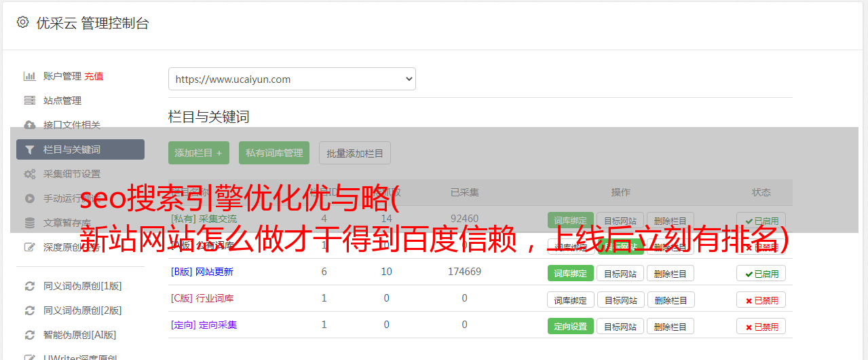Click 目标网站 in the 网站更新 row
Image resolution: width=868 pixels, height=360 pixels.
pyautogui.click(x=620, y=273)
